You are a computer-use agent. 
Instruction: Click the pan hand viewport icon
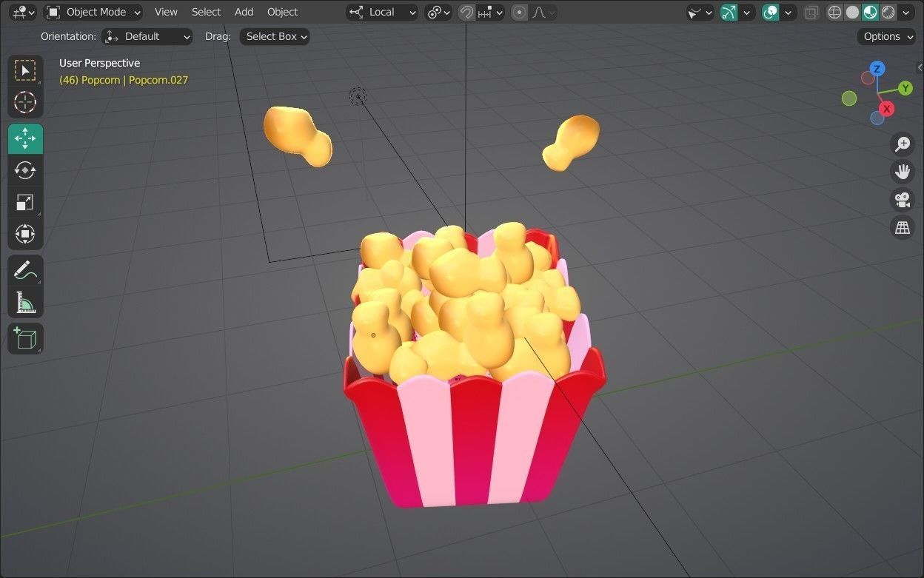(903, 172)
